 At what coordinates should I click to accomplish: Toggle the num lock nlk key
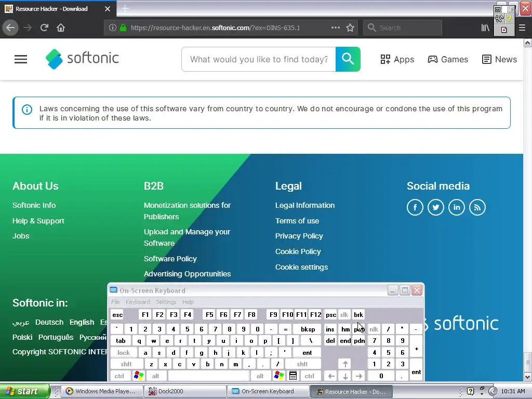click(x=374, y=329)
